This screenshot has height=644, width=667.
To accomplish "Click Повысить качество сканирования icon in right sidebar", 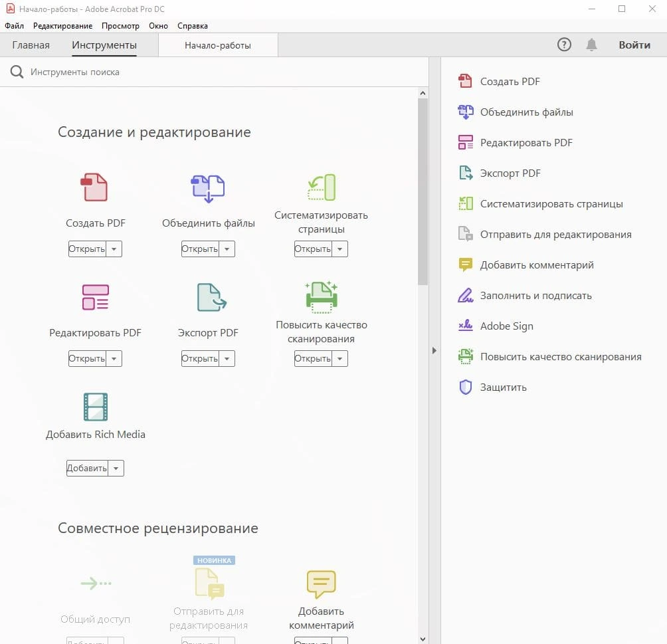I will click(465, 356).
